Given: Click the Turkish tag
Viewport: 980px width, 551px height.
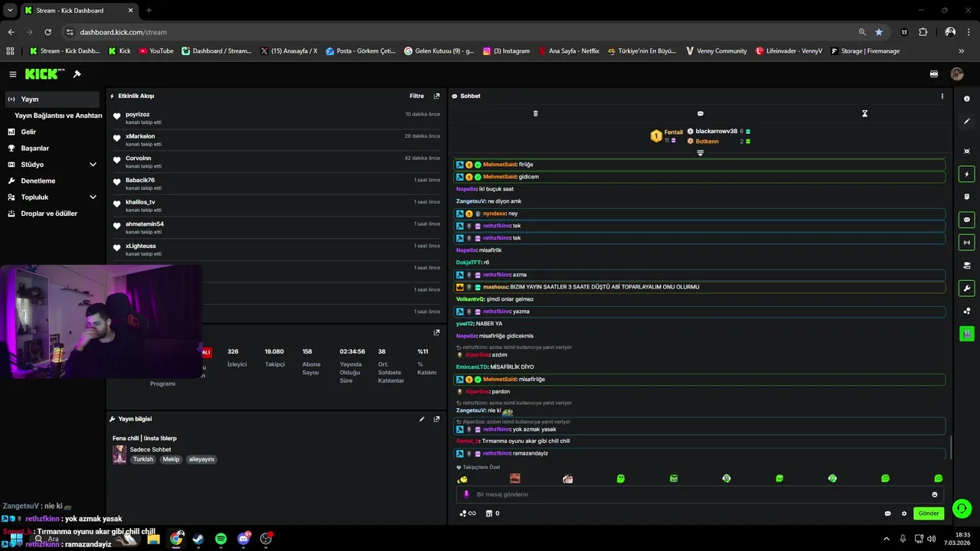Looking at the screenshot, I should (x=143, y=460).
